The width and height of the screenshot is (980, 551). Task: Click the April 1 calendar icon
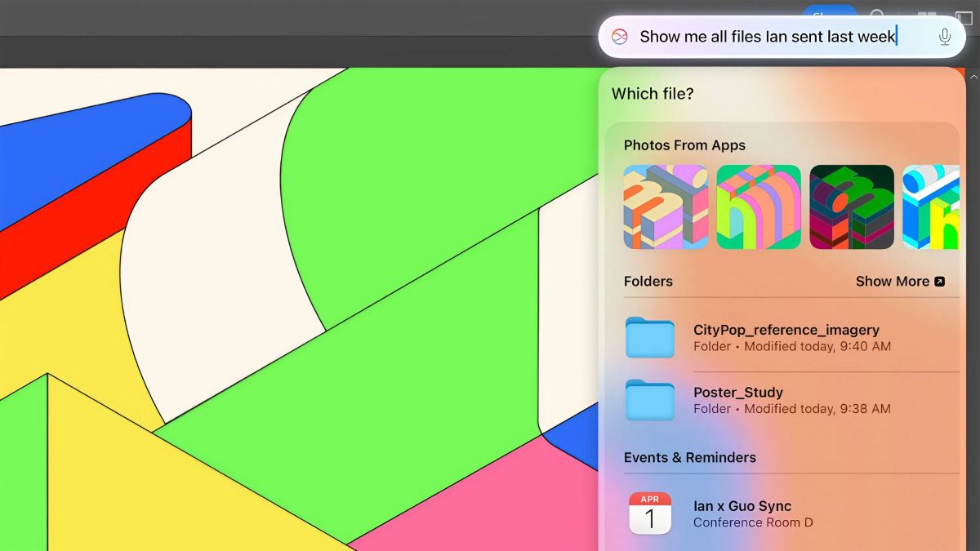650,513
